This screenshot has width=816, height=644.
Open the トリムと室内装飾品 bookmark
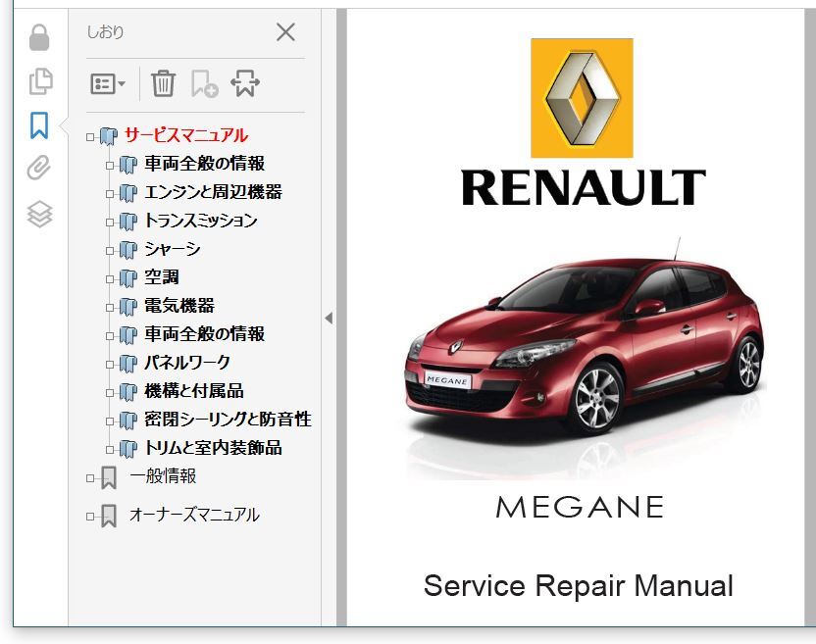pyautogui.click(x=213, y=448)
